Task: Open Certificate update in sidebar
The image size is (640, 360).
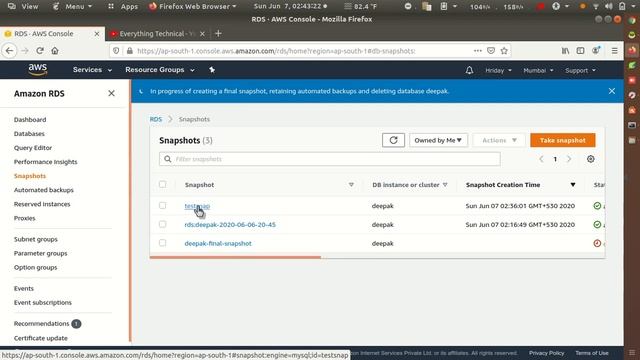Action: [x=40, y=338]
